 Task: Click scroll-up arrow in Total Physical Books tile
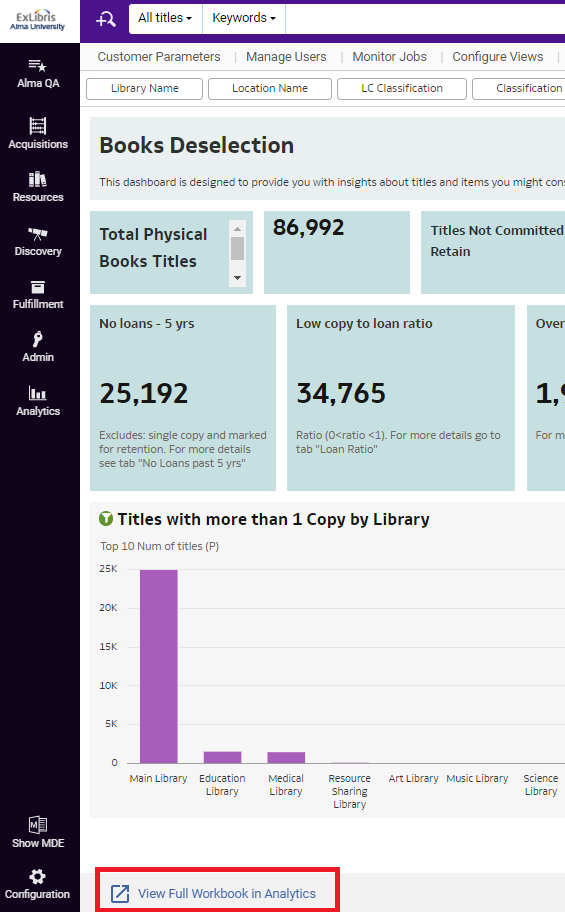coord(237,229)
